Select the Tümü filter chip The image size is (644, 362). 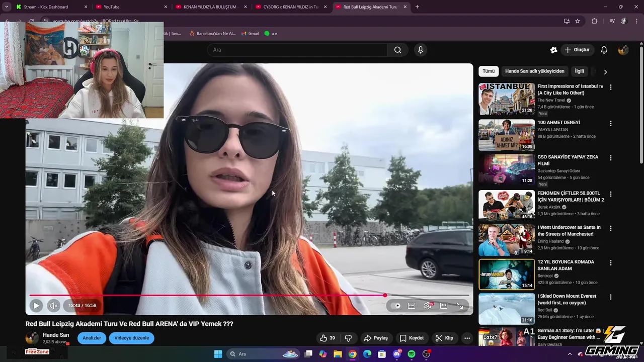(489, 71)
